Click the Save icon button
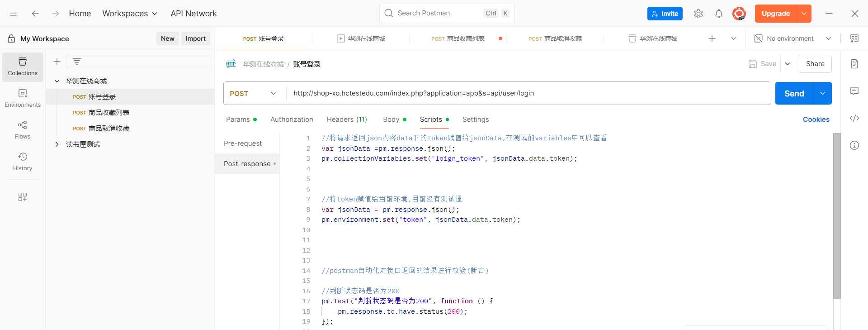This screenshot has width=868, height=330. pyautogui.click(x=763, y=64)
